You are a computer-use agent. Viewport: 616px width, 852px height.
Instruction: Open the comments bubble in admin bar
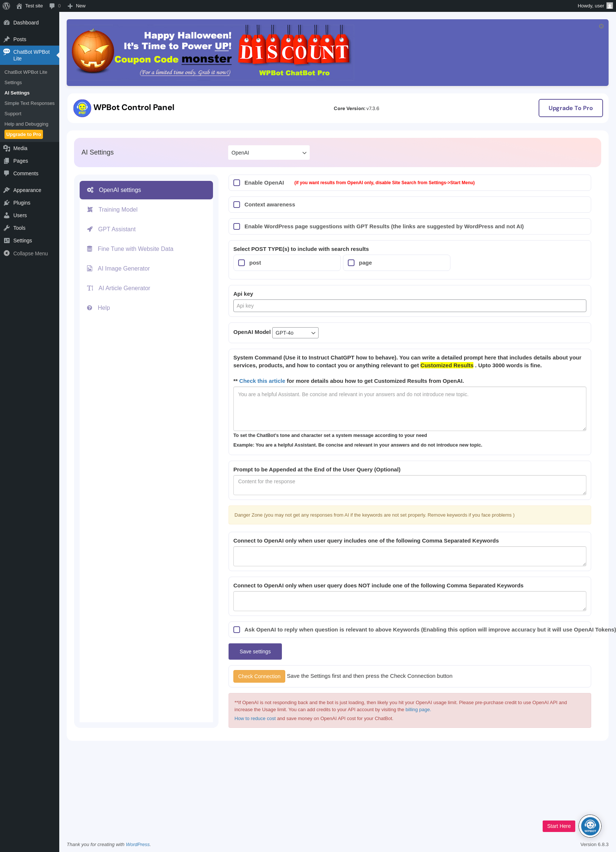coord(52,6)
